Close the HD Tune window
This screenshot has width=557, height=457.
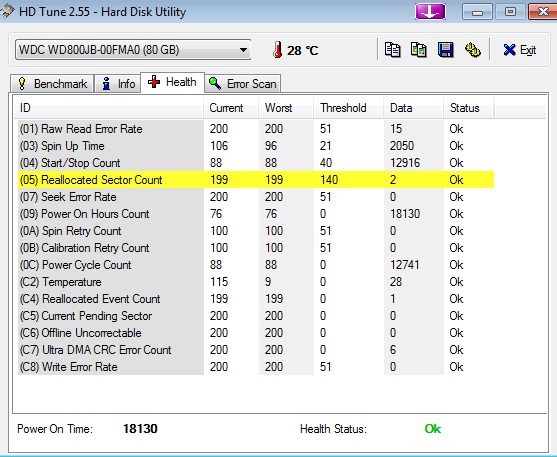click(x=542, y=12)
